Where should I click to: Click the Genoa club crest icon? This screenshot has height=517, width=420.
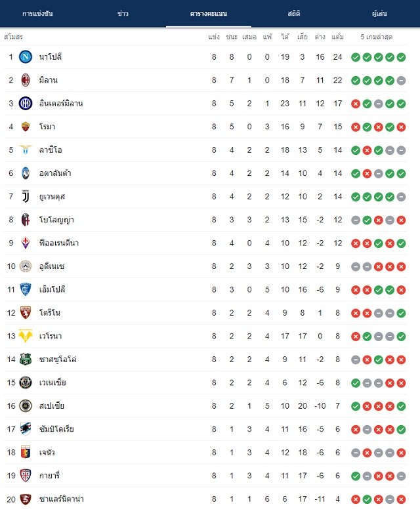coord(26,453)
